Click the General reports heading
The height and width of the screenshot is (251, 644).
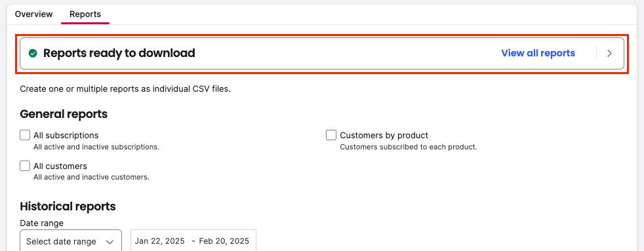(x=64, y=114)
